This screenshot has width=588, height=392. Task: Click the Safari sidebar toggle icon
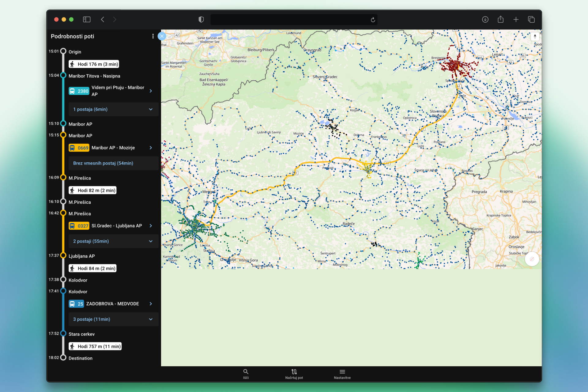pos(87,20)
